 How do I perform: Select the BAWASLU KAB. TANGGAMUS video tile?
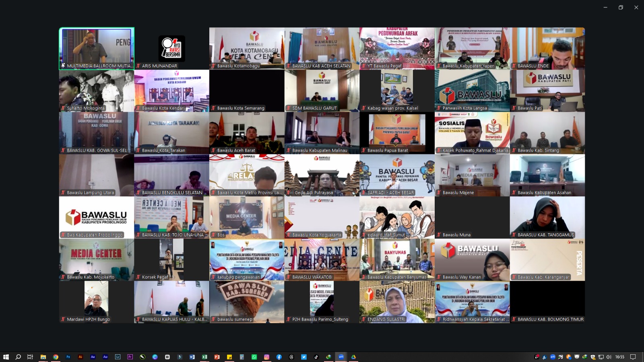547,218
